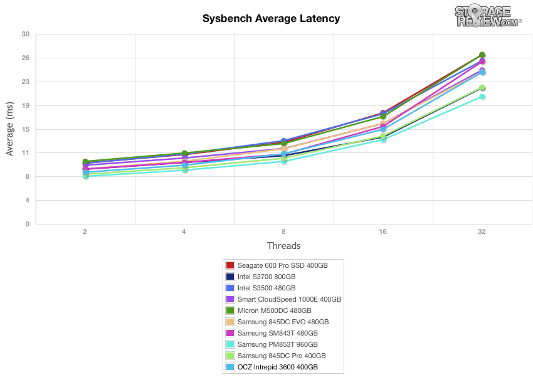
Task: Click the purple Smart CloudSpeed legend swatch
Action: (x=230, y=299)
